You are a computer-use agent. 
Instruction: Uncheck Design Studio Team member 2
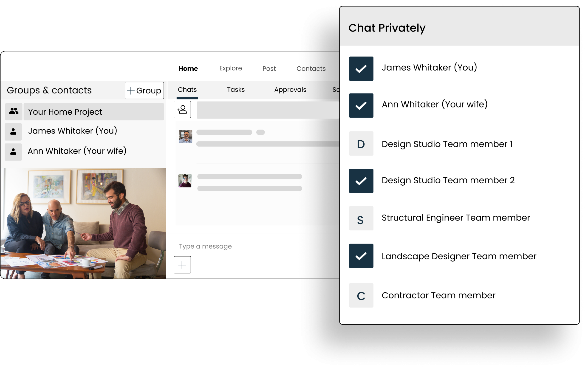point(361,181)
